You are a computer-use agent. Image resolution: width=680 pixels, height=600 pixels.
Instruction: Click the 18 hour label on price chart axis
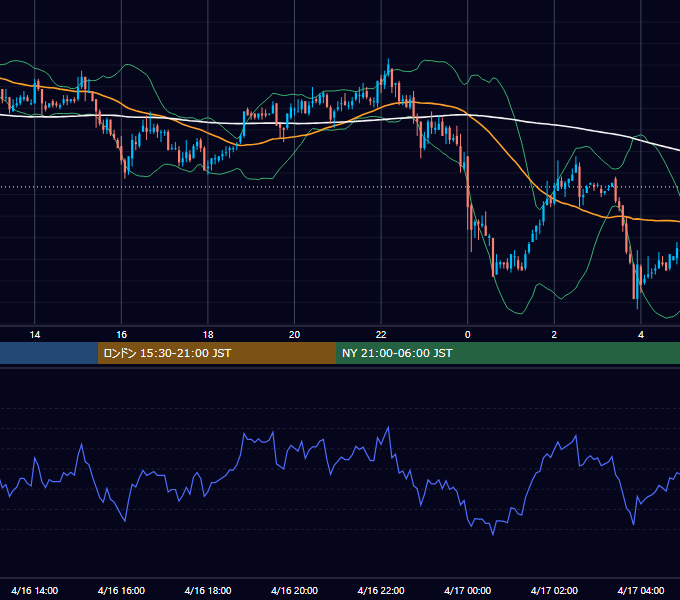click(x=208, y=335)
